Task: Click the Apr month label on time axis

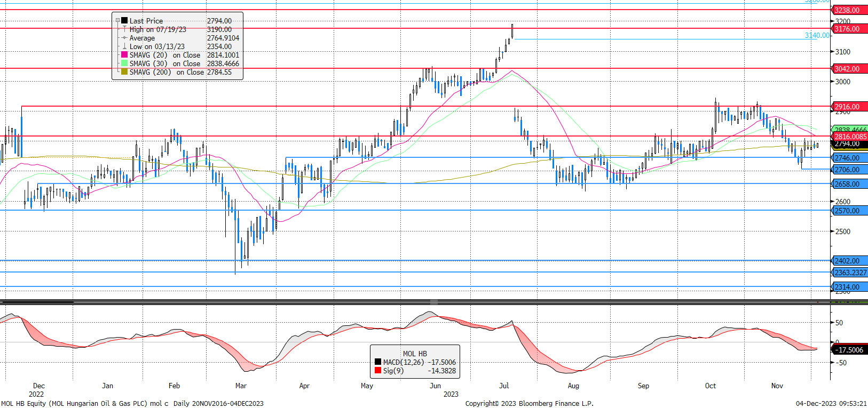Action: coord(304,386)
